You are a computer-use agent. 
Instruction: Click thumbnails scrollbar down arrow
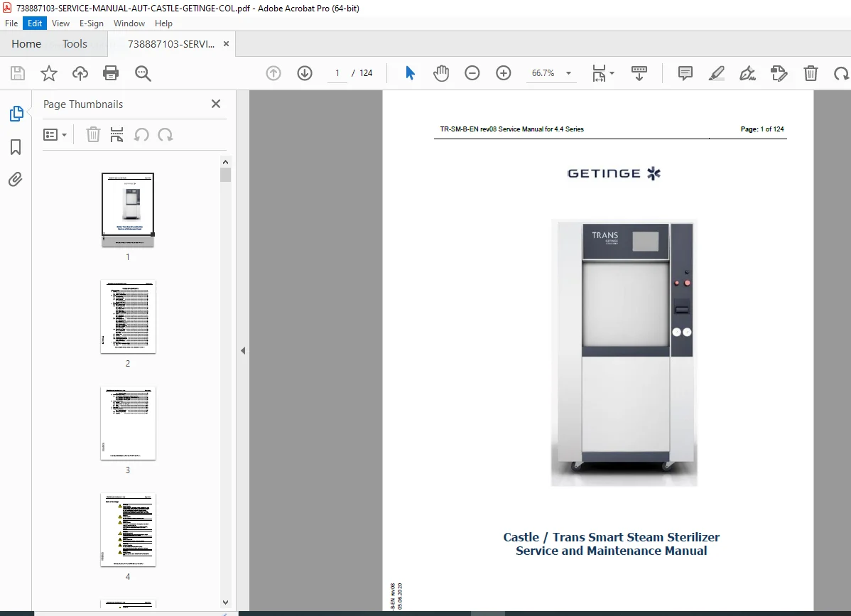tap(225, 602)
